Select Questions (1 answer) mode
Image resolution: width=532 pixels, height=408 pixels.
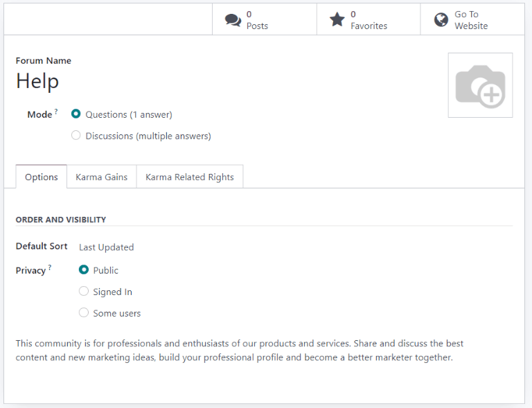coord(76,114)
